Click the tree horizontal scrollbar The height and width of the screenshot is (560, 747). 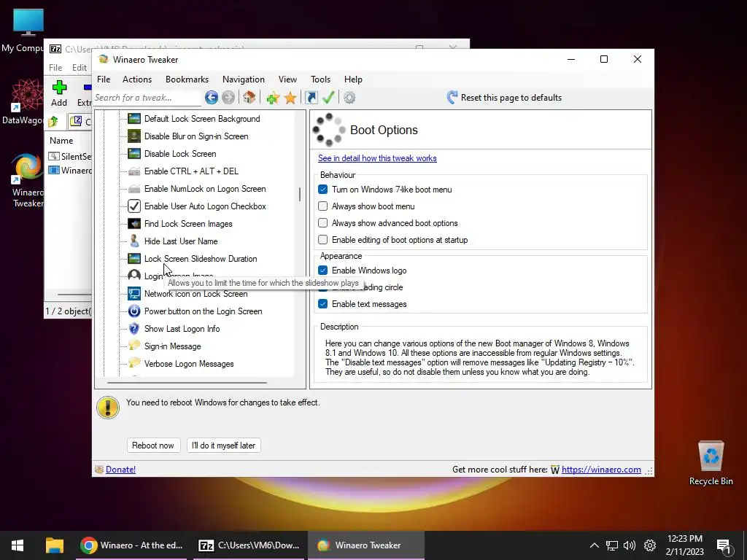(187, 382)
